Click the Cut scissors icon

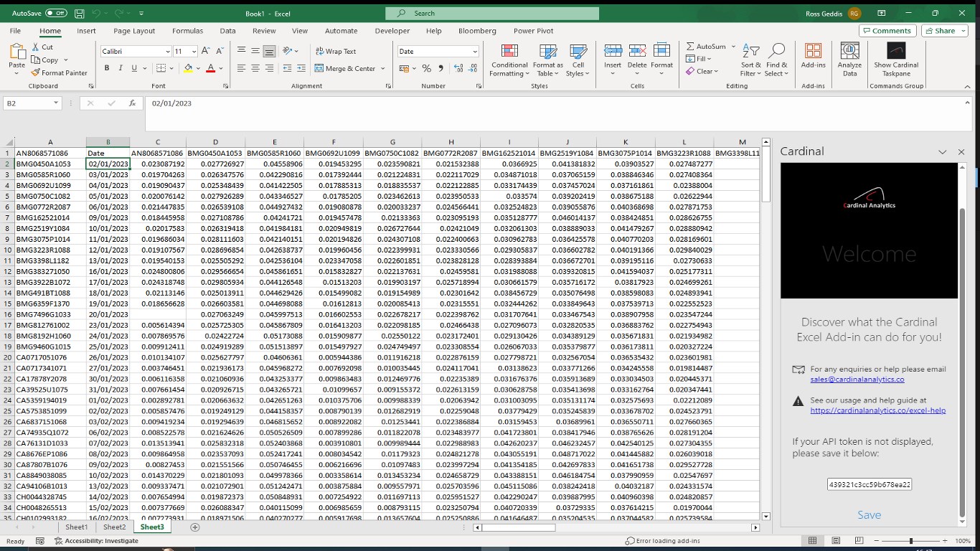[x=36, y=47]
